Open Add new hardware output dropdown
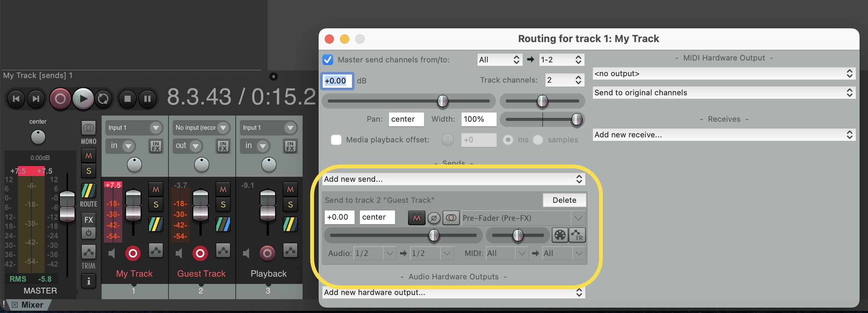 pyautogui.click(x=453, y=293)
